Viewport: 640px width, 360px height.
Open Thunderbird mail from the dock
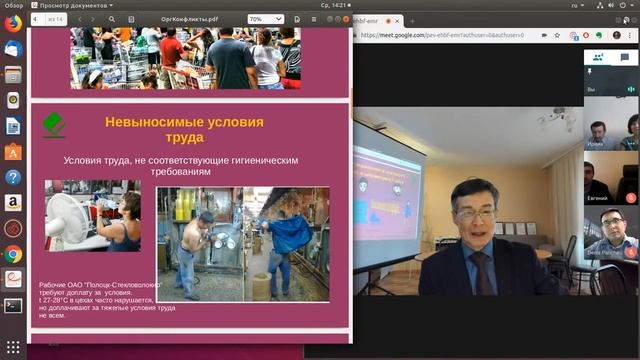13,49
